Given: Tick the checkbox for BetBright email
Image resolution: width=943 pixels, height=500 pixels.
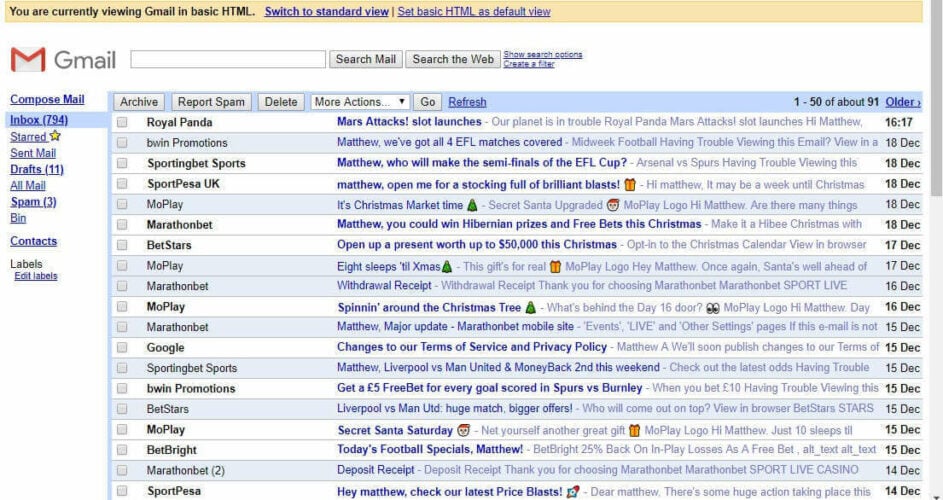Looking at the screenshot, I should point(122,449).
